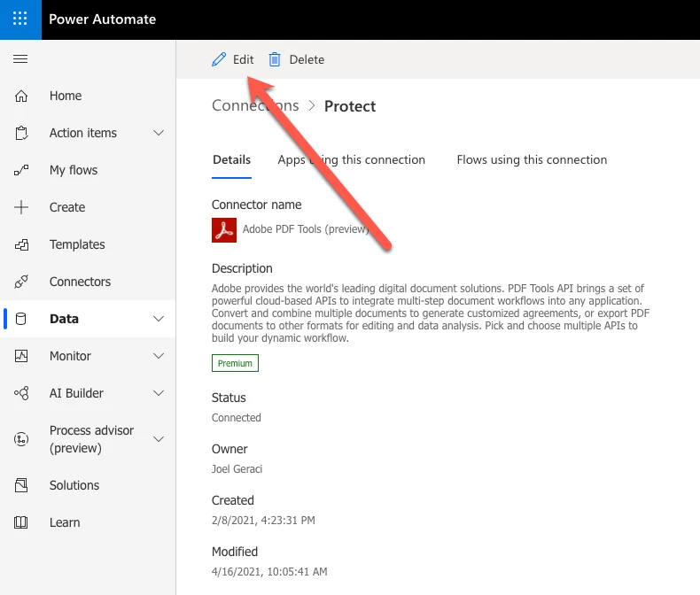The width and height of the screenshot is (700, 595).
Task: Open Connectors in sidebar
Action: point(81,282)
